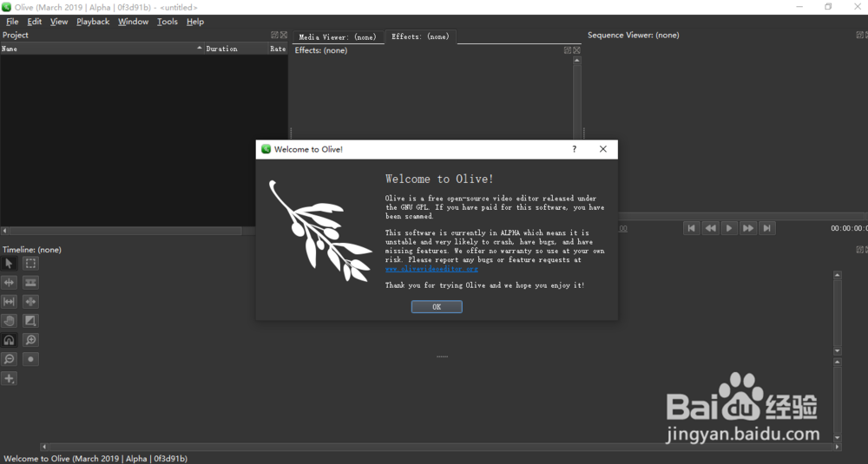
Task: Switch to the Effects tab
Action: click(x=420, y=36)
